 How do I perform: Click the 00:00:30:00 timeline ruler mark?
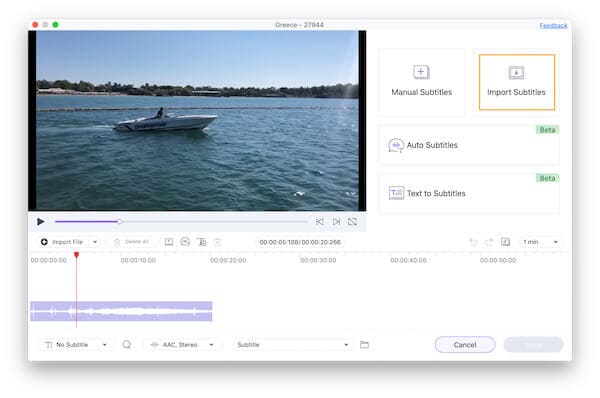(318, 260)
